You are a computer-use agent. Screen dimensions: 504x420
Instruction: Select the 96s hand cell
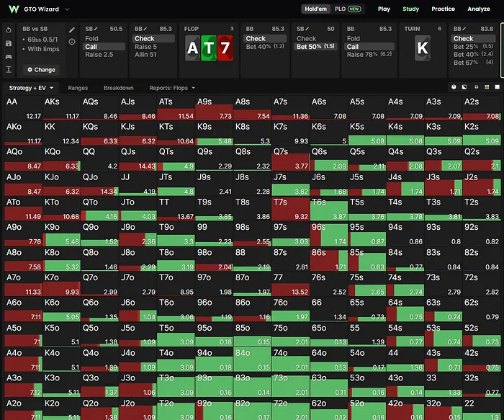coord(329,234)
